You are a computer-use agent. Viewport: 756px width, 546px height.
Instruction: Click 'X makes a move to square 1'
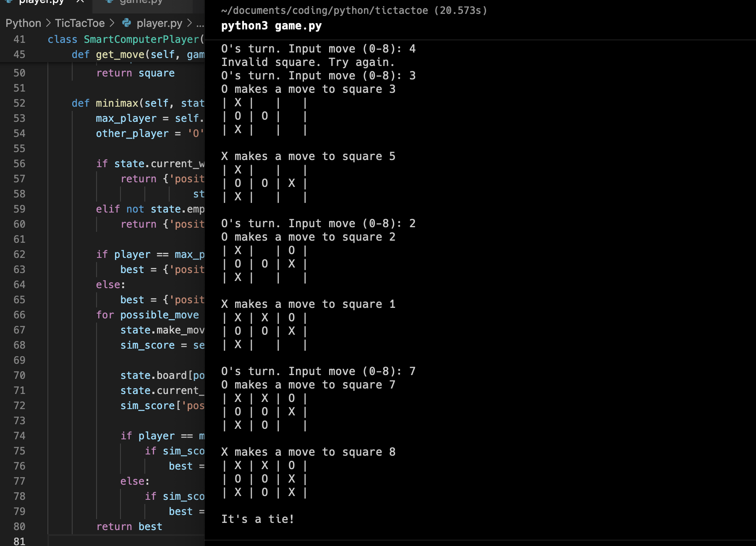click(308, 304)
